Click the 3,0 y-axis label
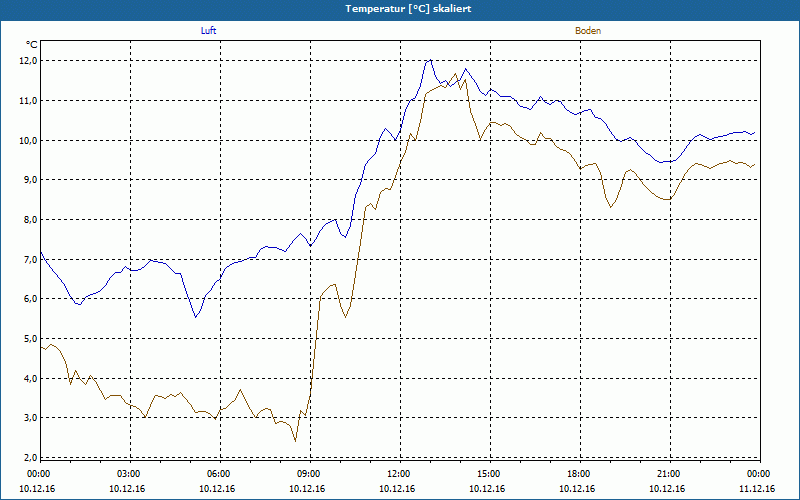Image resolution: width=800 pixels, height=500 pixels. tap(31, 417)
